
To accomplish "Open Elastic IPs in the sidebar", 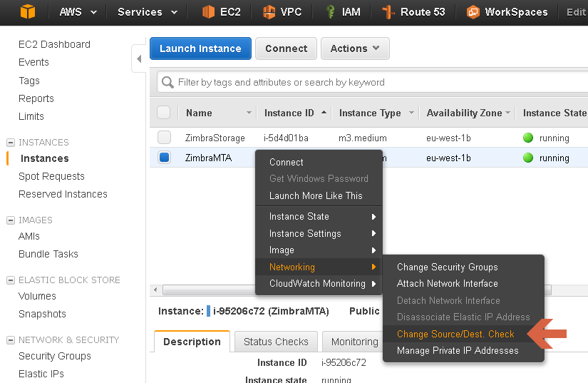I will pyautogui.click(x=41, y=374).
